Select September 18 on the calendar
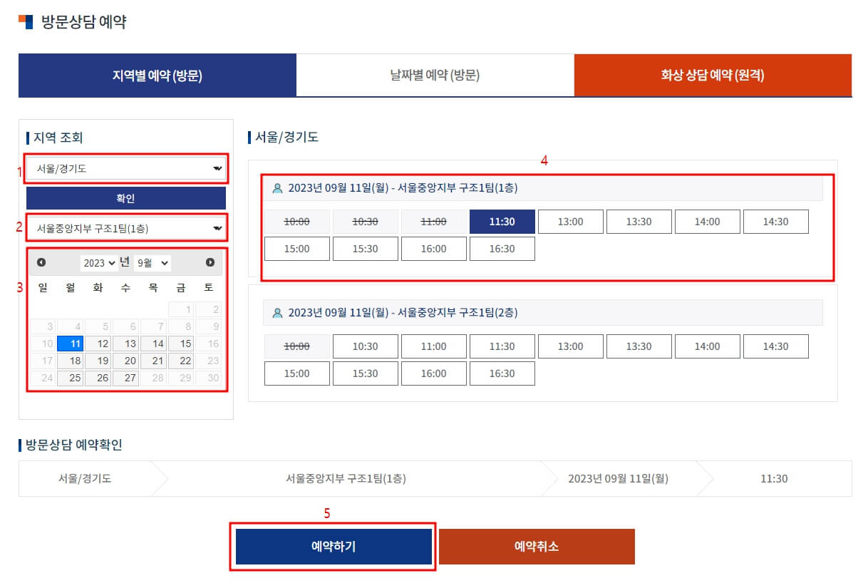Image resolution: width=868 pixels, height=588 pixels. click(71, 361)
